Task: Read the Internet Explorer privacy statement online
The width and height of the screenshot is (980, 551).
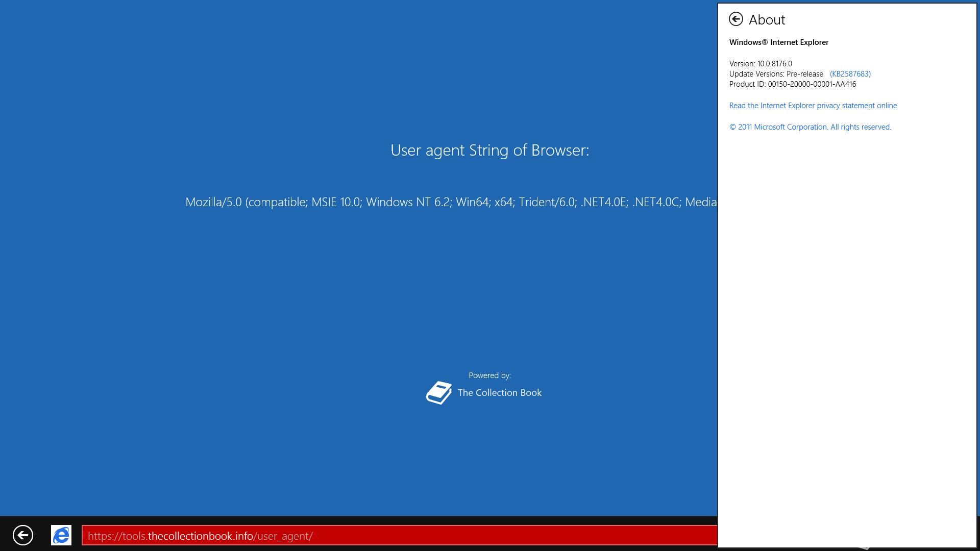Action: [813, 106]
